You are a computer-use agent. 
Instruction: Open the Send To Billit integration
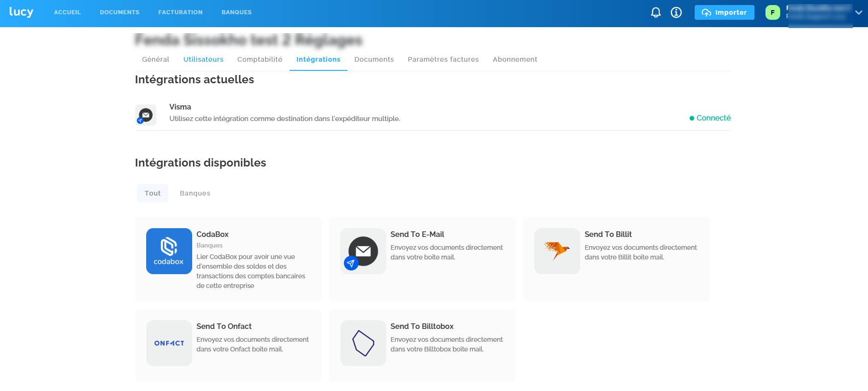pos(608,234)
